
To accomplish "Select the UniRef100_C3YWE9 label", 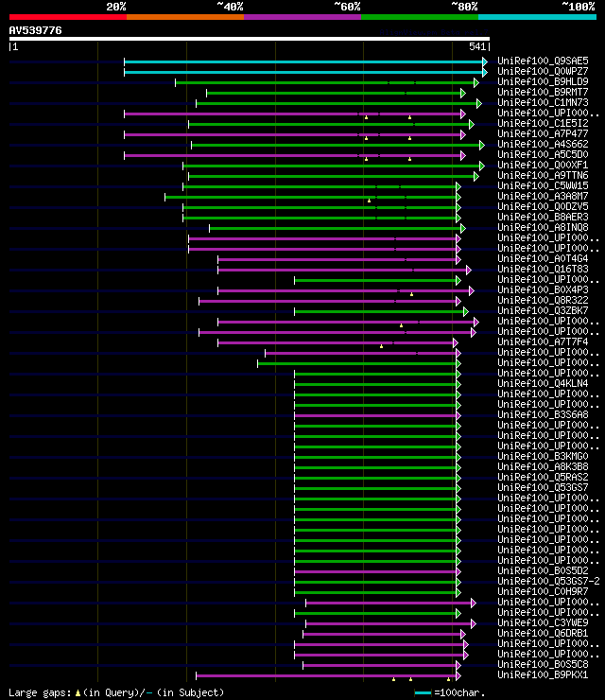I will point(543,622).
